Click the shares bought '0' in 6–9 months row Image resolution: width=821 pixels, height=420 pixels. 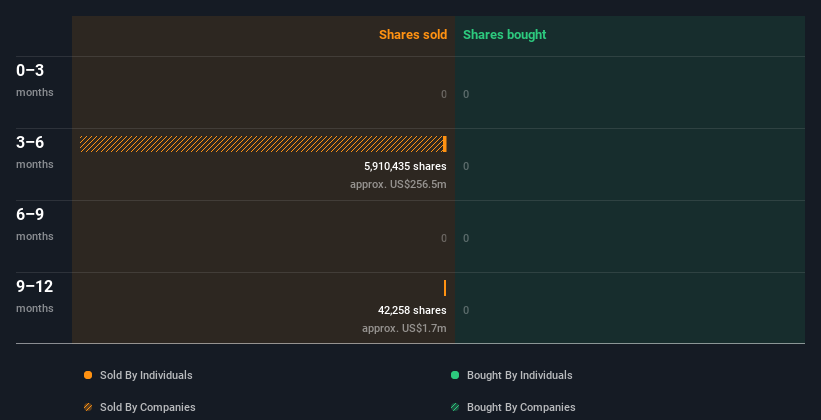point(466,238)
